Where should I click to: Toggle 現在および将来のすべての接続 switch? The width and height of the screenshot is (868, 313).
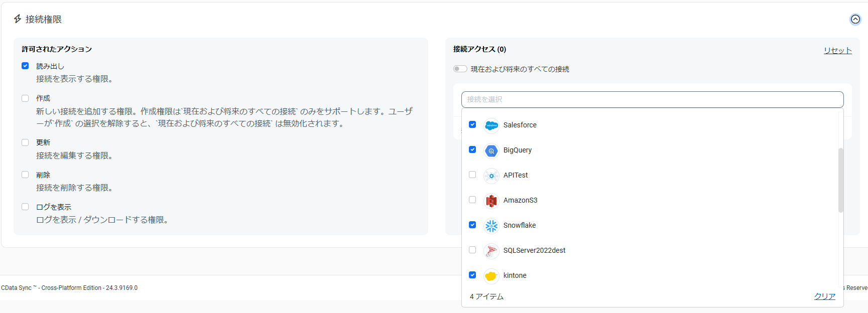coord(460,69)
